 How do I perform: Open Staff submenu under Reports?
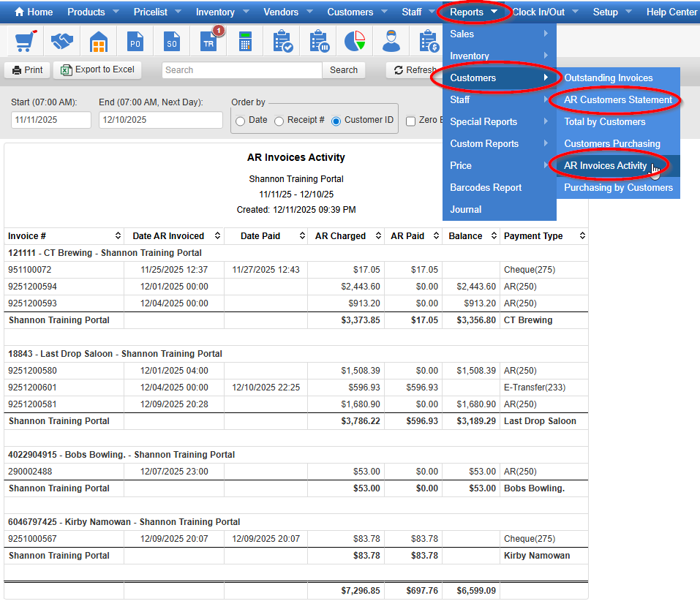[x=499, y=99]
